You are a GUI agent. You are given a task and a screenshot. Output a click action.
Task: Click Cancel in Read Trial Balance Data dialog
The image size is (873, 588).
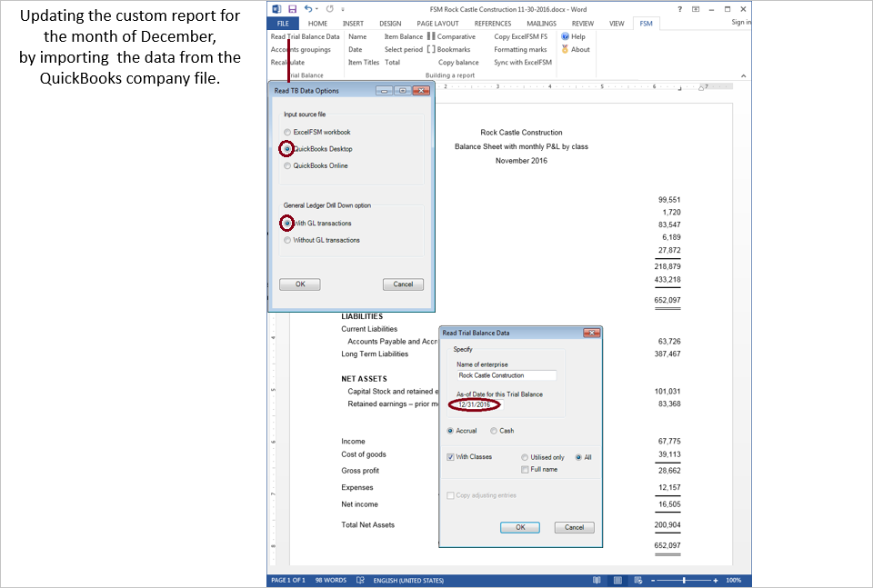tap(574, 527)
